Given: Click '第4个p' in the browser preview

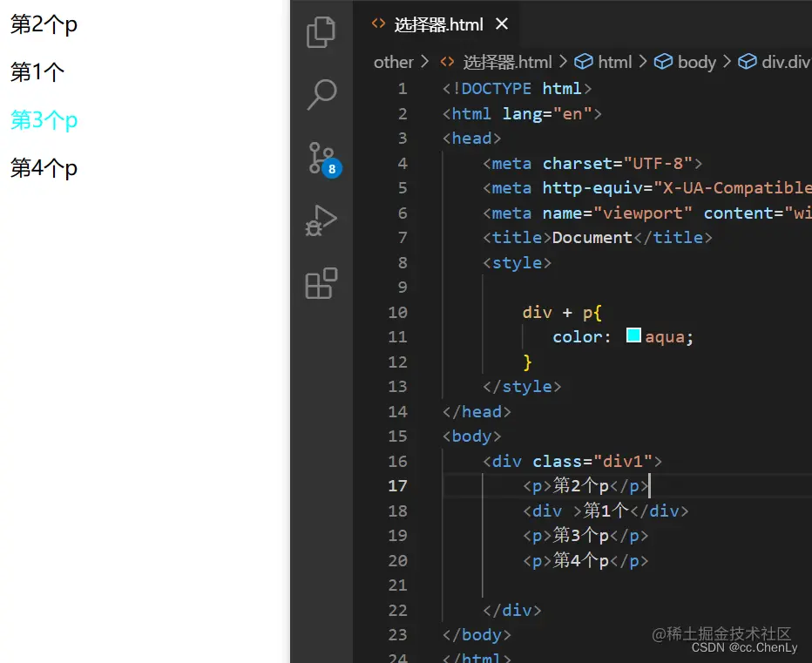Looking at the screenshot, I should click(44, 168).
